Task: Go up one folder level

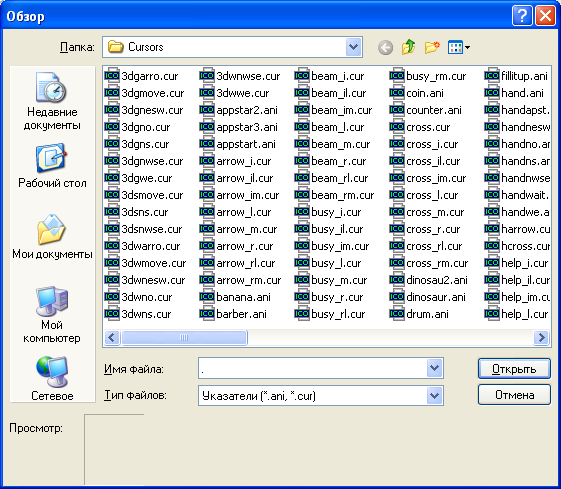Action: click(408, 47)
